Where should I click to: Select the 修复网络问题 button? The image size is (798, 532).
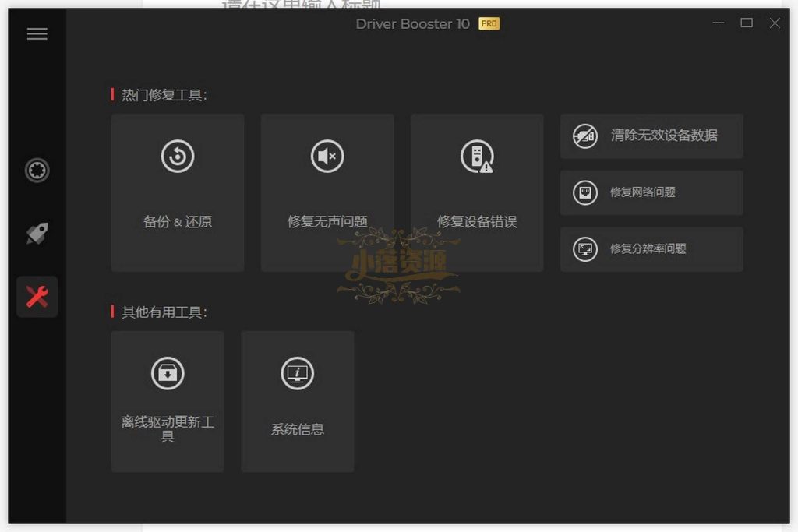pyautogui.click(x=651, y=192)
